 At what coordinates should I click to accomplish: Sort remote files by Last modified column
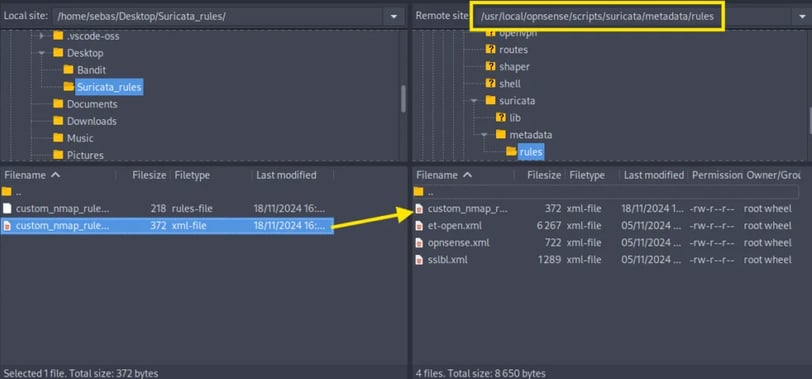654,175
